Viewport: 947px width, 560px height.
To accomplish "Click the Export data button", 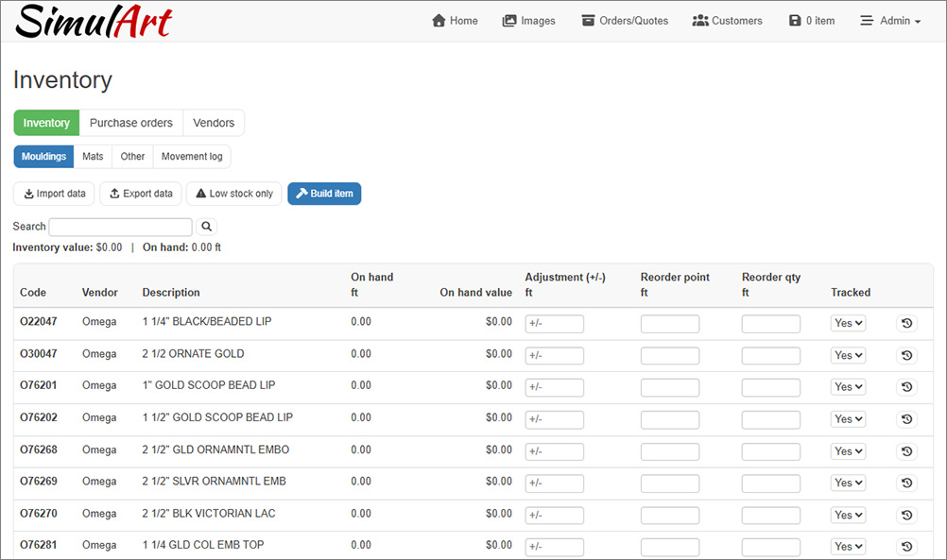I will click(141, 194).
